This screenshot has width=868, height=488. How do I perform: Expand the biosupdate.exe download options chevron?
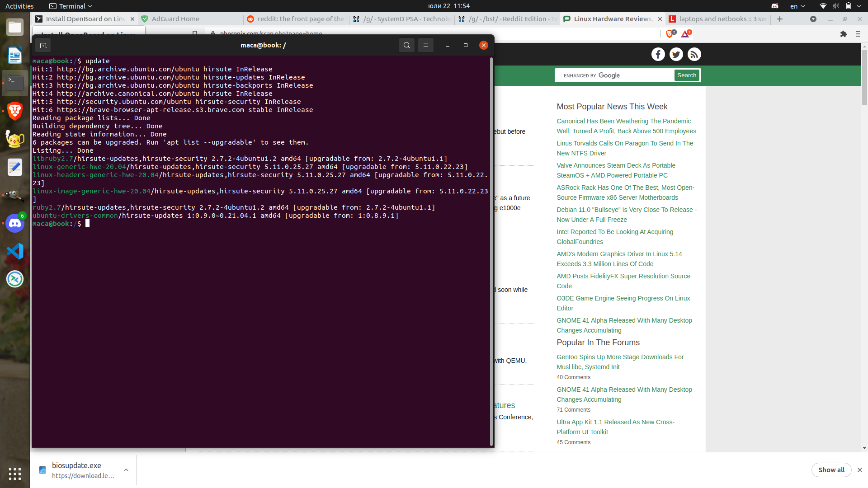tap(126, 470)
